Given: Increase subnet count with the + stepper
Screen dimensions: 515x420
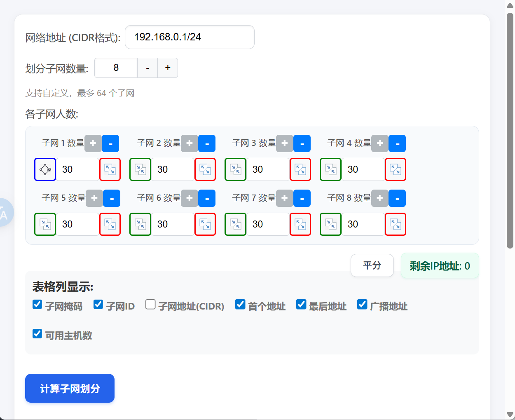Looking at the screenshot, I should click(168, 68).
